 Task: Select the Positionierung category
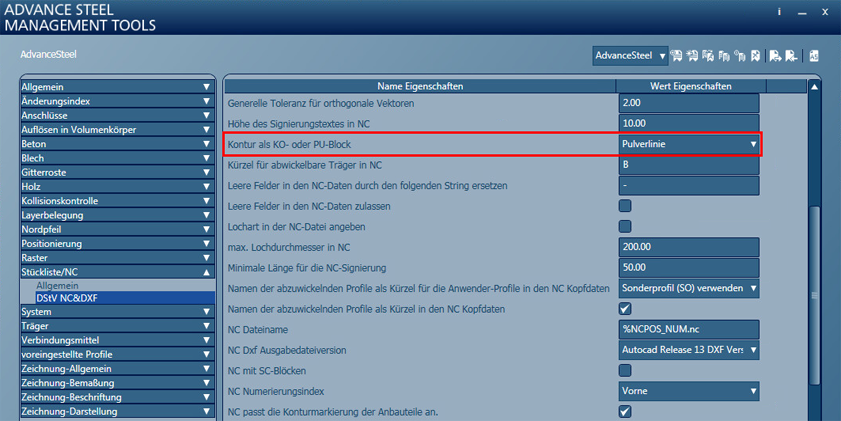click(117, 243)
